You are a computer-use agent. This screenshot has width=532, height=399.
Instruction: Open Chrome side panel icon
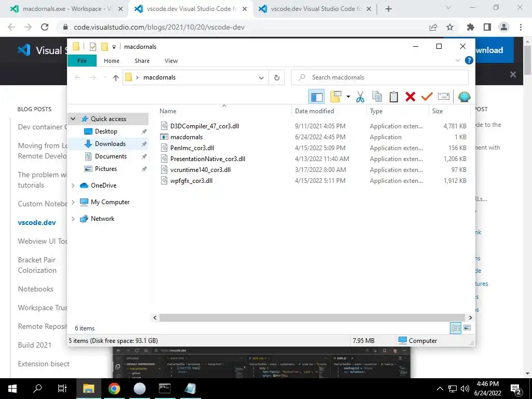tap(487, 27)
